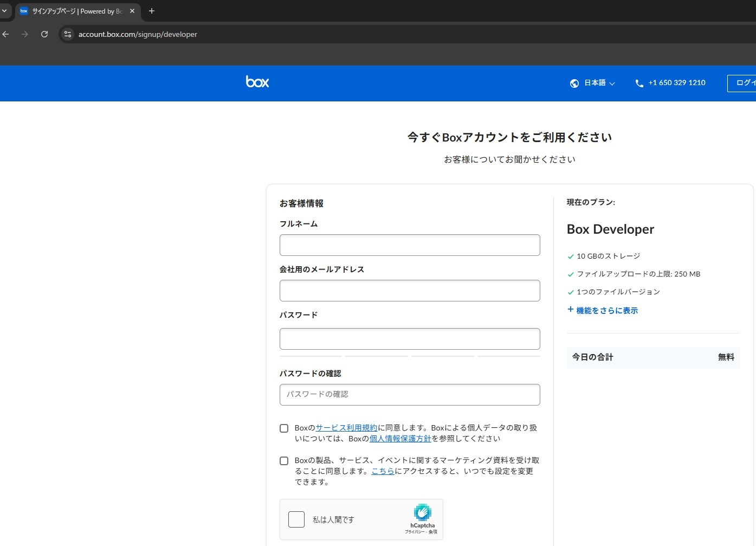The height and width of the screenshot is (546, 756).
Task: Close the サインアップページ tab
Action: coord(132,11)
